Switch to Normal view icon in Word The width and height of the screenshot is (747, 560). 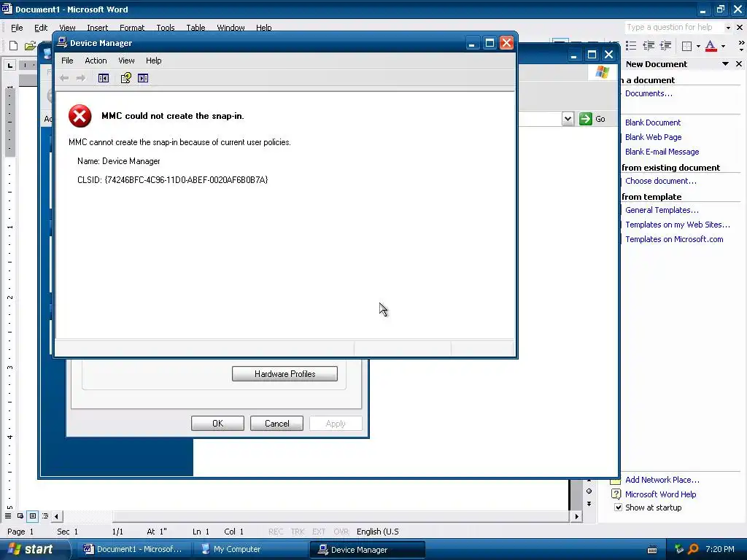[8, 516]
